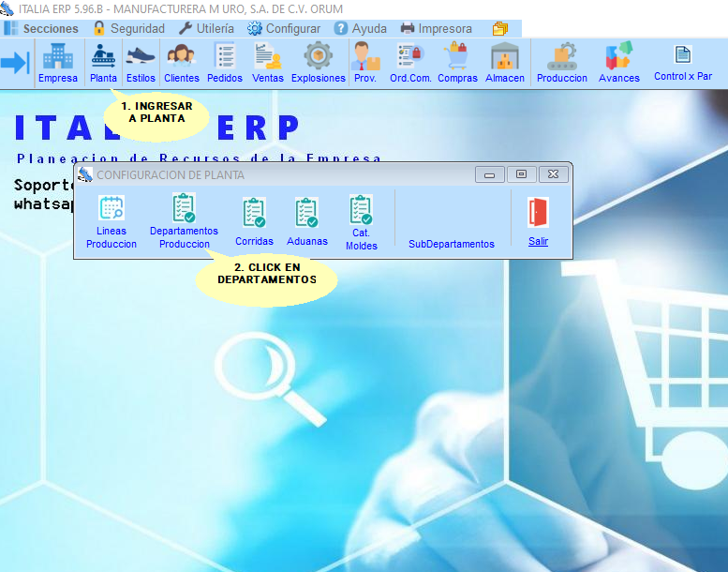Open the Cat. Moldes checklist icon
The image size is (728, 572).
click(x=361, y=209)
